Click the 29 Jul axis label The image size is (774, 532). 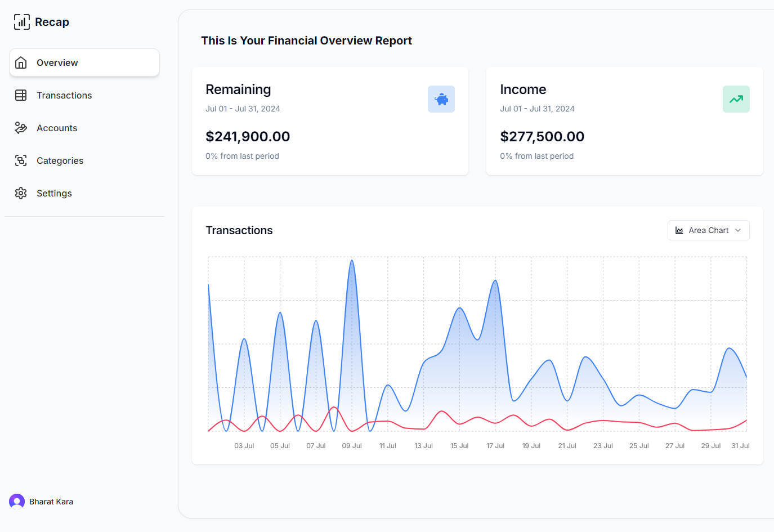[x=711, y=446]
